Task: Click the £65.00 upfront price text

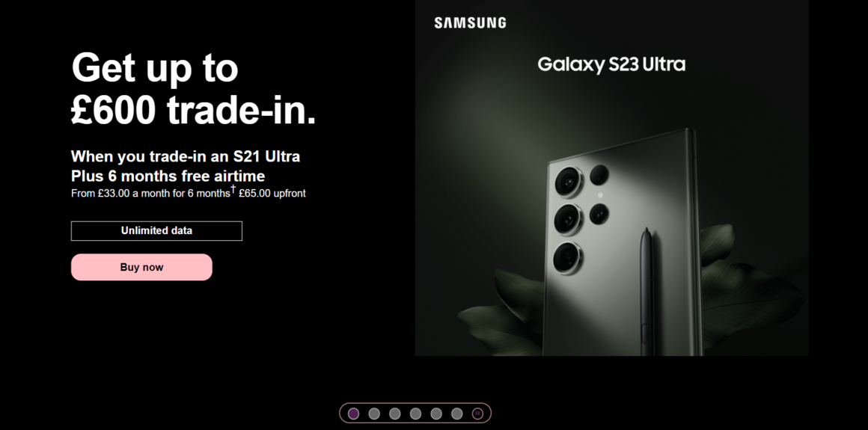Action: tap(272, 194)
